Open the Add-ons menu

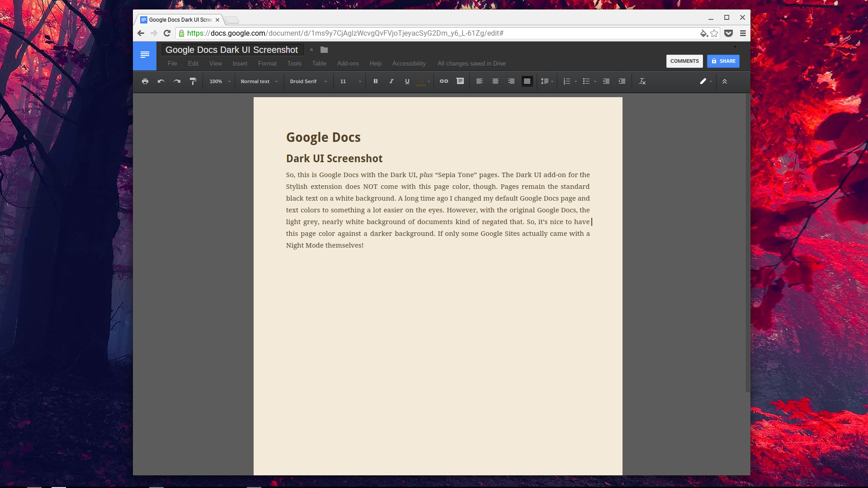(348, 63)
